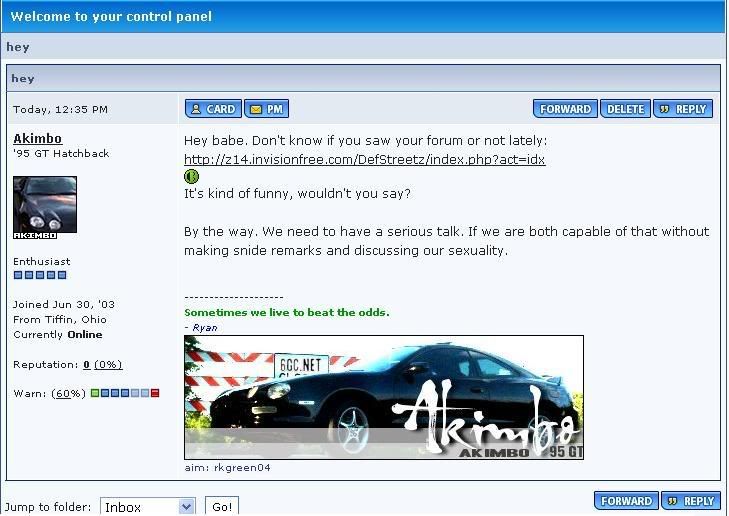This screenshot has height=516, width=729.
Task: Click the Enthusiast rank pips
Action: pyautogui.click(x=40, y=275)
